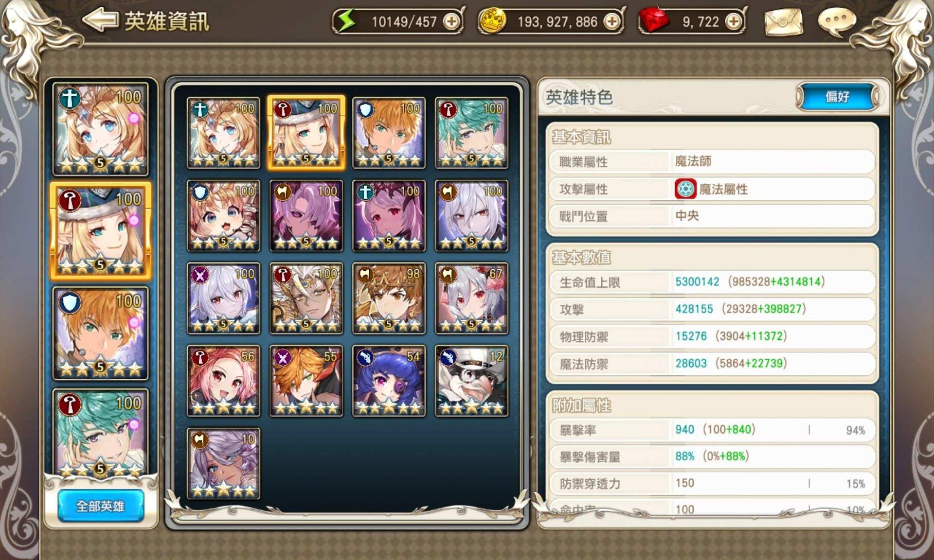Choose the level 12 bird-masked hero
The image size is (934, 560).
(x=471, y=381)
